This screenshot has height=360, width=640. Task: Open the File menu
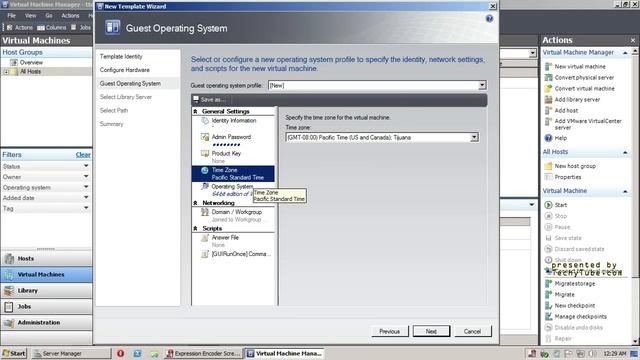[11, 16]
